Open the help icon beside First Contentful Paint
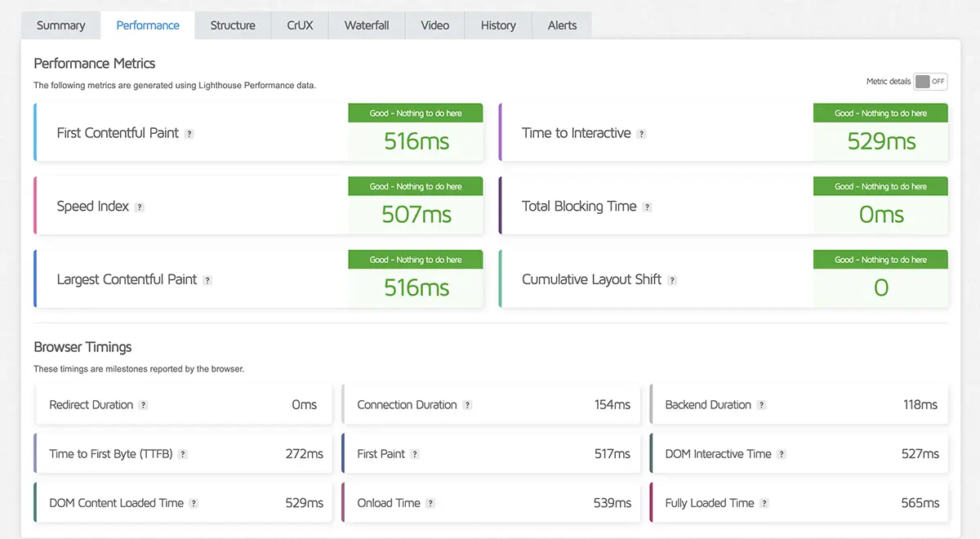980x539 pixels. 189,134
